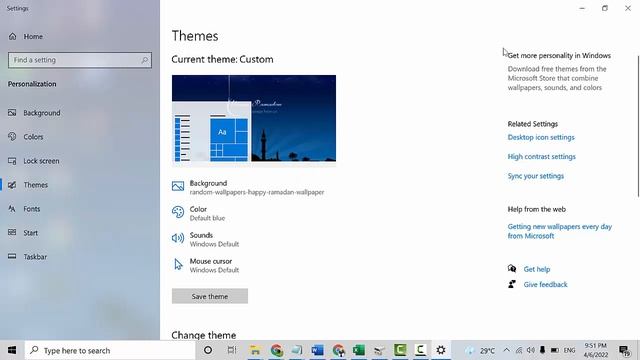Minimize the Settings window
The image size is (640, 360).
pyautogui.click(x=582, y=8)
